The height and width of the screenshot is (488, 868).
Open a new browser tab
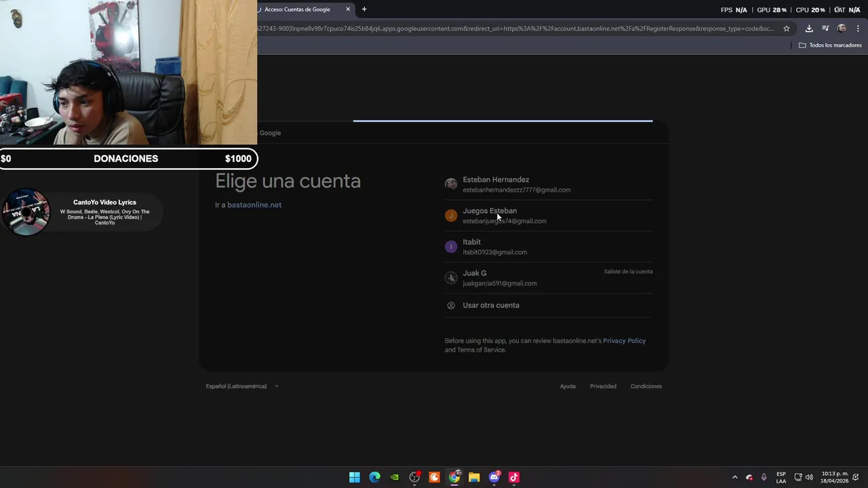pos(364,9)
